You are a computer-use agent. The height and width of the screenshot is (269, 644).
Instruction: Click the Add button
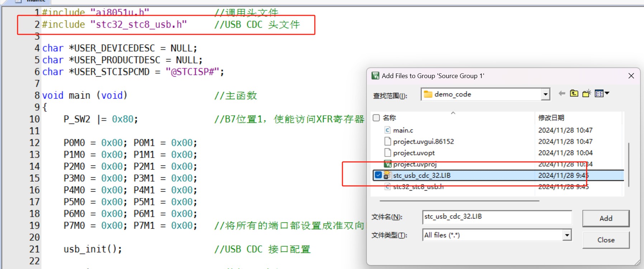(606, 218)
